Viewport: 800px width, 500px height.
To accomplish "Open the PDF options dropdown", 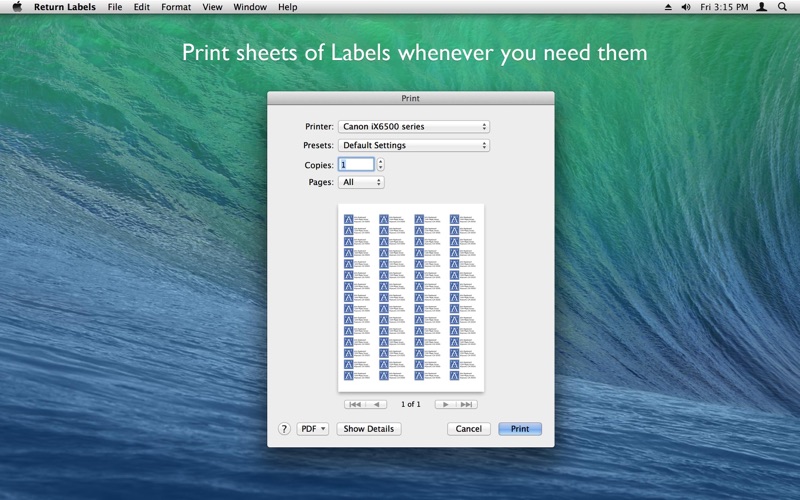I will point(312,429).
